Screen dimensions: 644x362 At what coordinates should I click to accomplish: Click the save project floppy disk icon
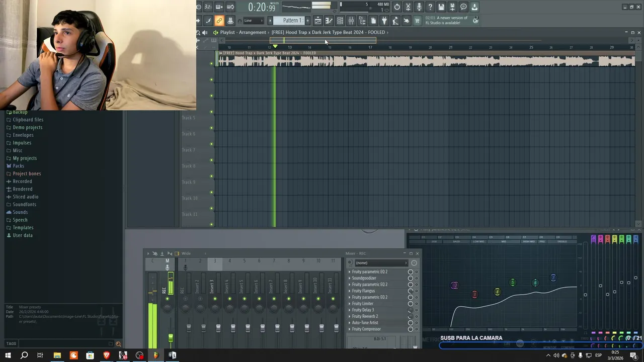(x=441, y=7)
